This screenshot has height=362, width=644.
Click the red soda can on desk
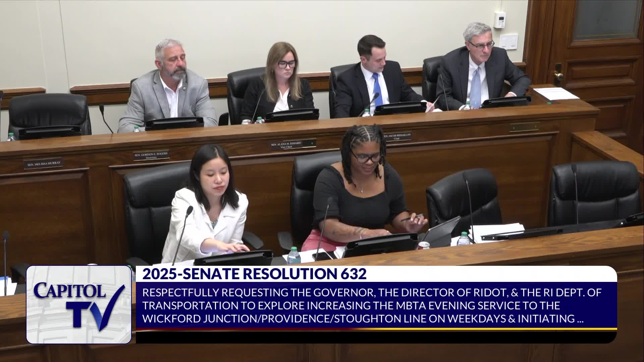[423, 245]
